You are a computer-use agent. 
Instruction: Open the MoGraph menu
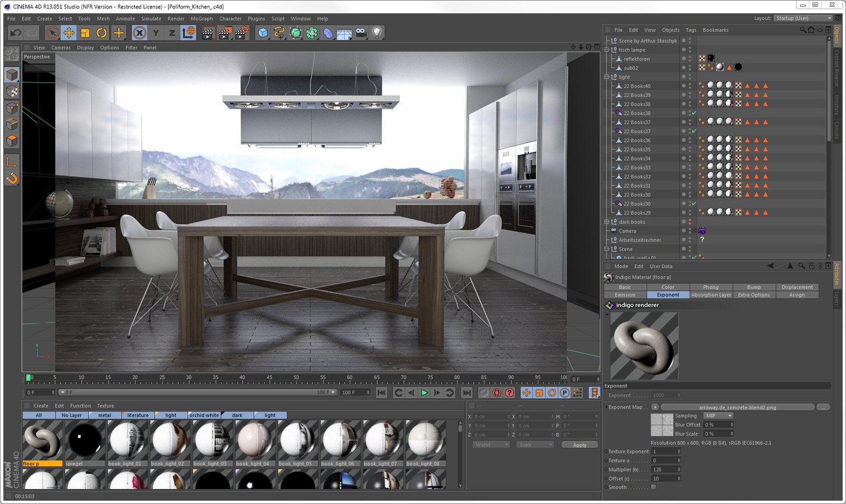(x=201, y=18)
